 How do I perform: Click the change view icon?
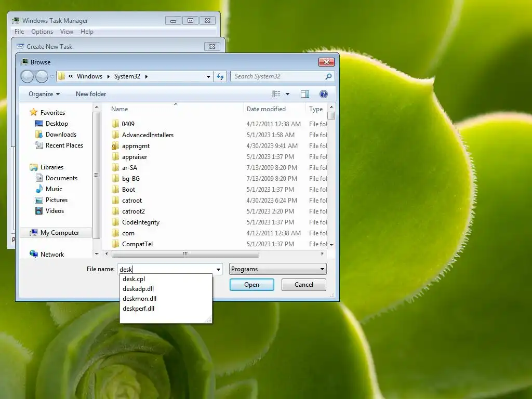[x=276, y=94]
